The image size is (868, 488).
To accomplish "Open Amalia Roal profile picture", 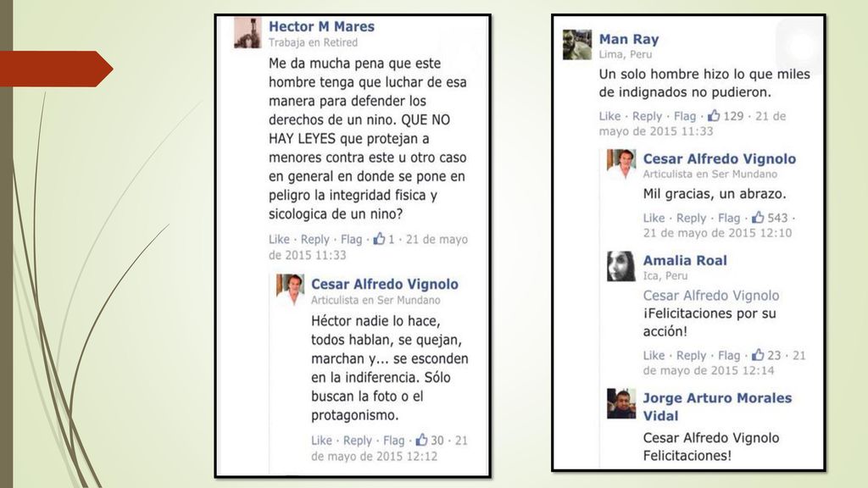I will click(x=621, y=266).
